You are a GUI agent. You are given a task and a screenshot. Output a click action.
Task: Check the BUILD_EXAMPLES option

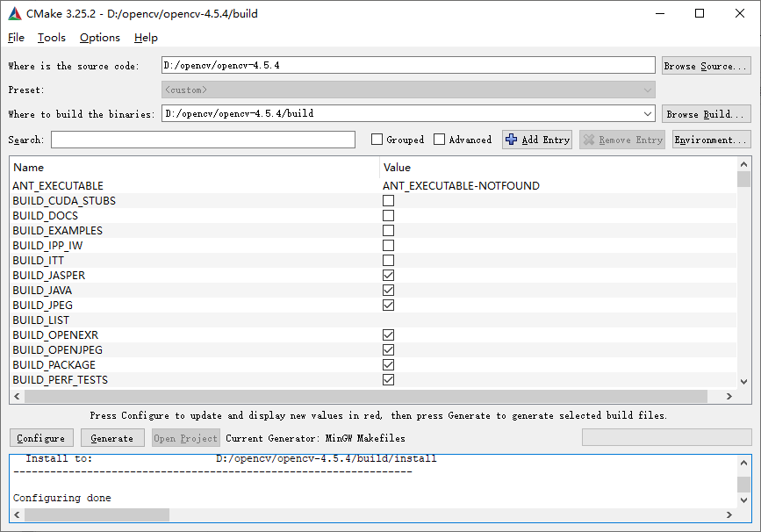388,231
